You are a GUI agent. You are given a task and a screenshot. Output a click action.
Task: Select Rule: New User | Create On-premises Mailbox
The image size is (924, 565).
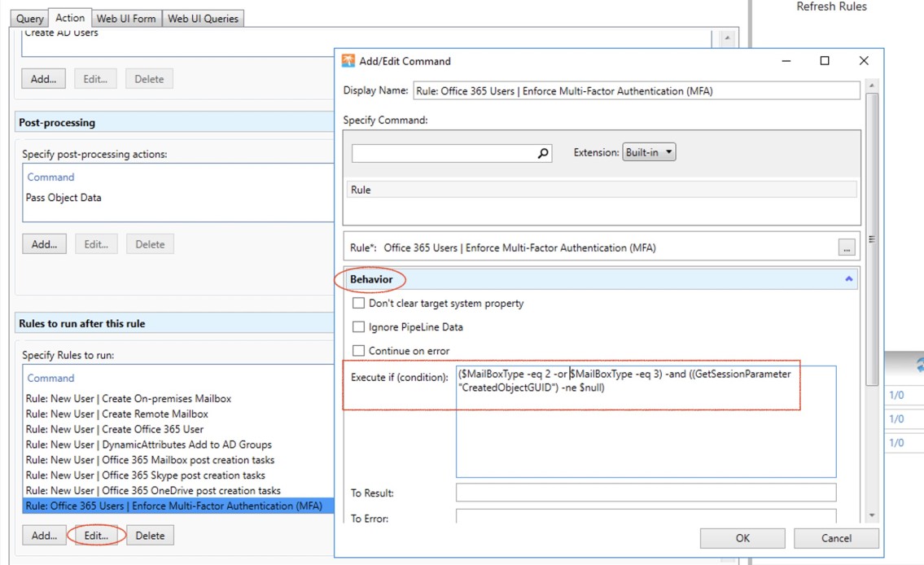click(x=129, y=398)
